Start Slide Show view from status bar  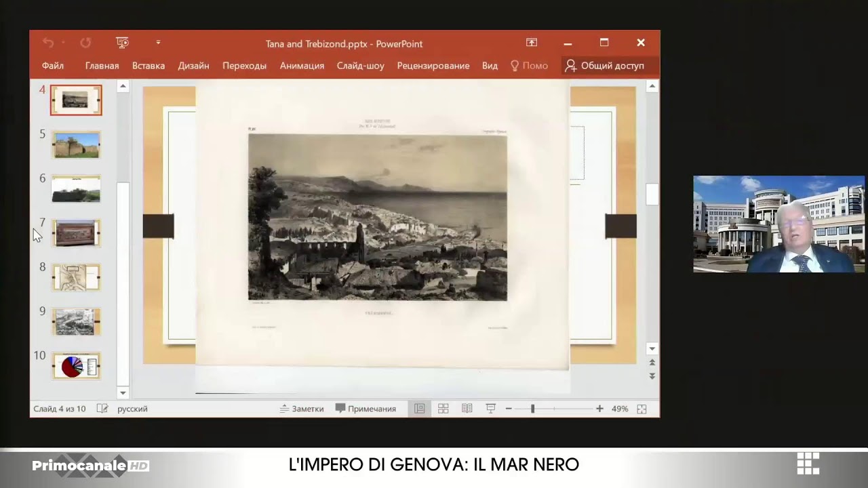pos(491,409)
